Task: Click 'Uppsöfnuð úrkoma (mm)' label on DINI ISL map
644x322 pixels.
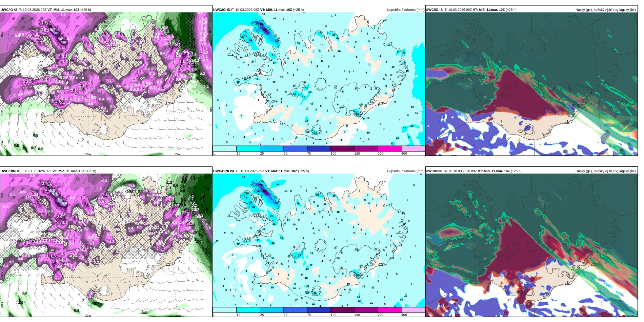Action: pyautogui.click(x=405, y=171)
